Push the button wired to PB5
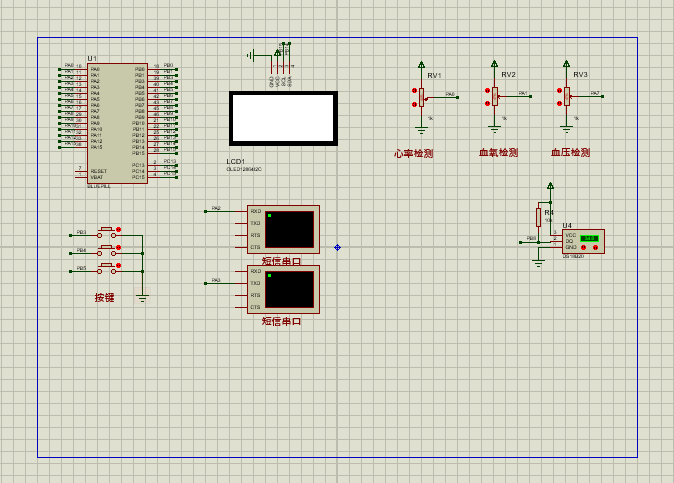Image resolution: width=674 pixels, height=483 pixels. (x=107, y=270)
